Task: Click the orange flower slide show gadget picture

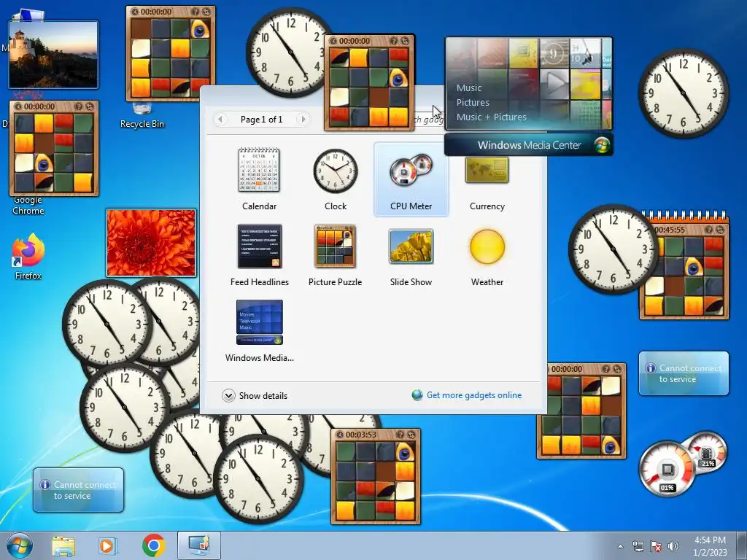Action: point(151,242)
